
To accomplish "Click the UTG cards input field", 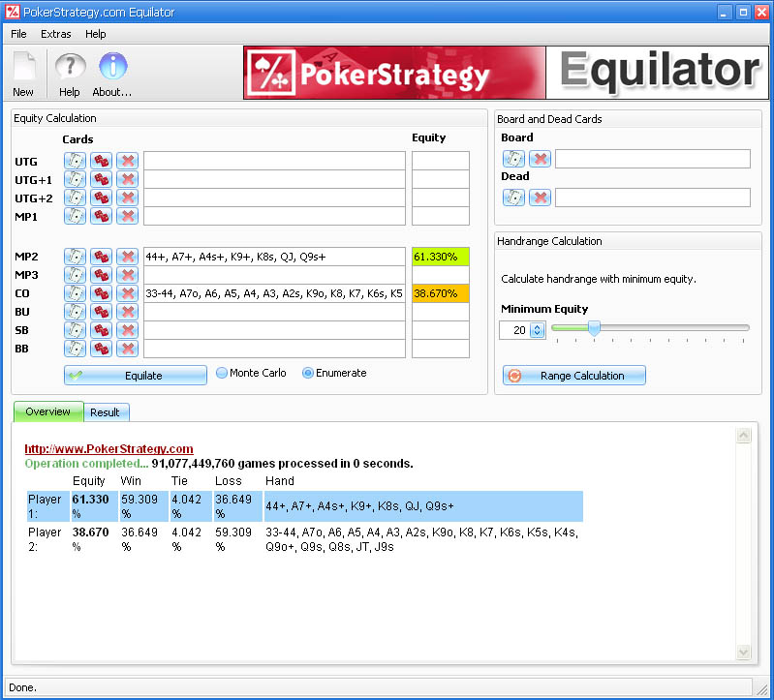I will [274, 161].
